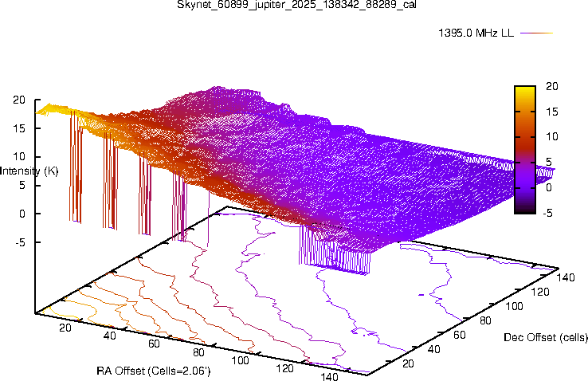588x381 pixels.
Task: Select Dec Offset axis tick 120
Action: tap(540, 292)
